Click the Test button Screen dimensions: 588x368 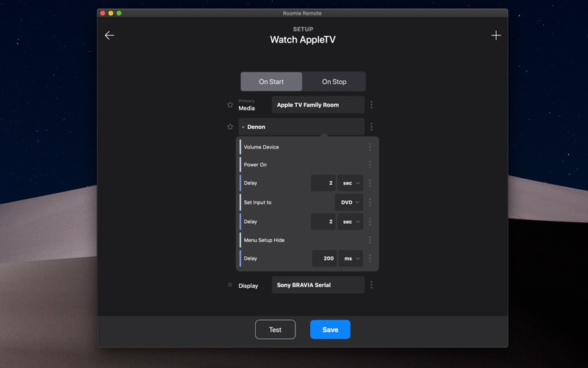tap(275, 329)
